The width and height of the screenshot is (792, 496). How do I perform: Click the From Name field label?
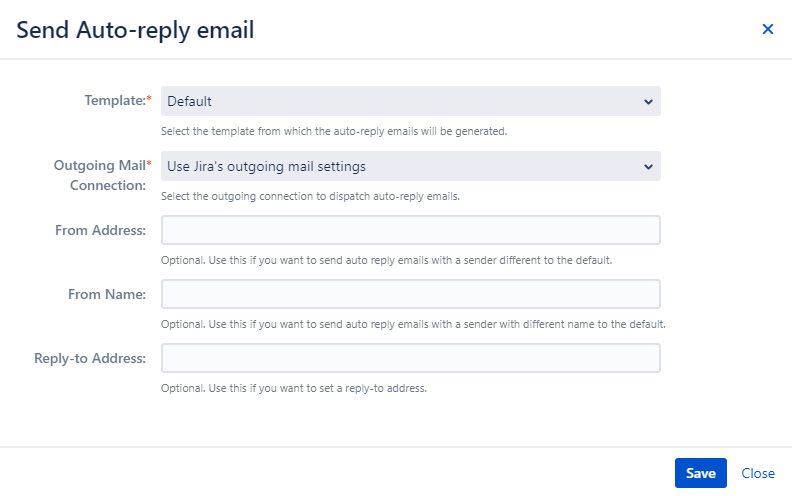(107, 294)
